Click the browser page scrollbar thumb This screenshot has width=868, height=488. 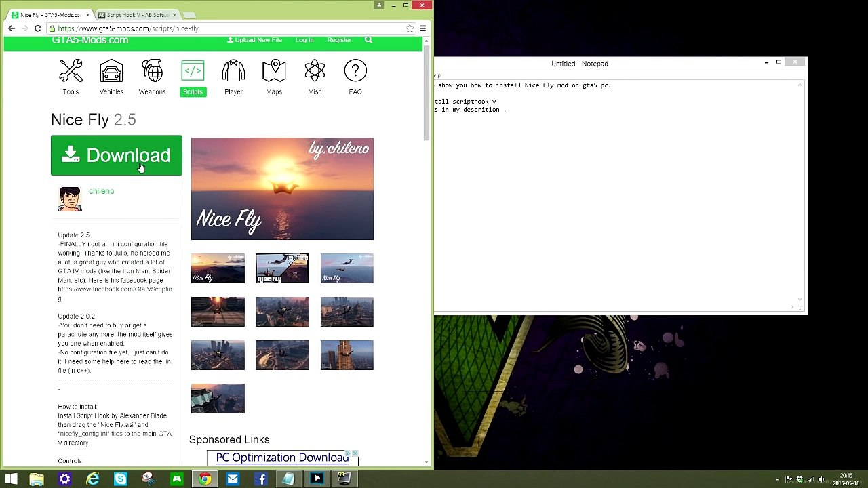pyautogui.click(x=427, y=94)
